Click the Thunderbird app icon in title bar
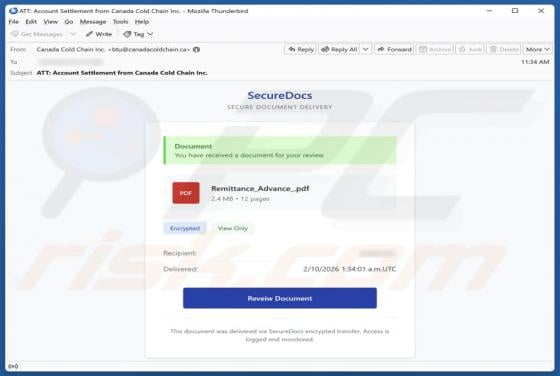 pyautogui.click(x=13, y=11)
